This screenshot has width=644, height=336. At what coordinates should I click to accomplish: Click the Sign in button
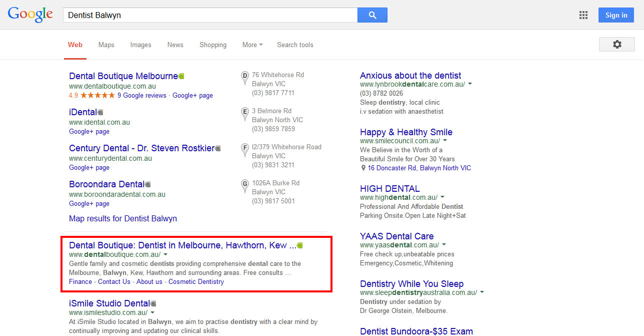point(616,15)
